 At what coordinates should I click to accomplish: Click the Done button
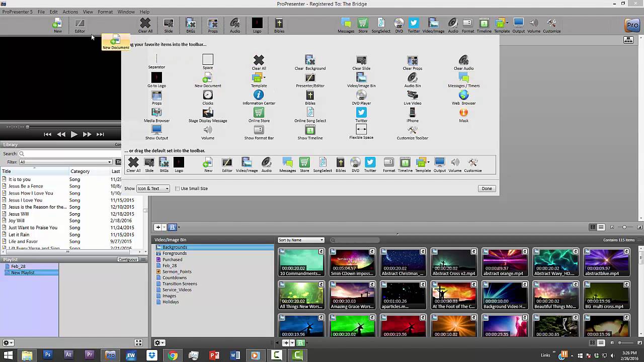[x=487, y=189]
